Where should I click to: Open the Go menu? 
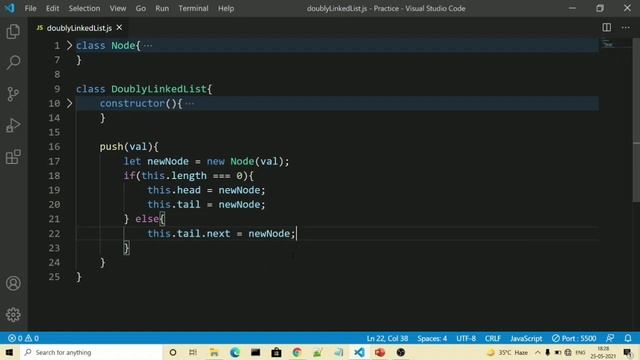tap(140, 8)
